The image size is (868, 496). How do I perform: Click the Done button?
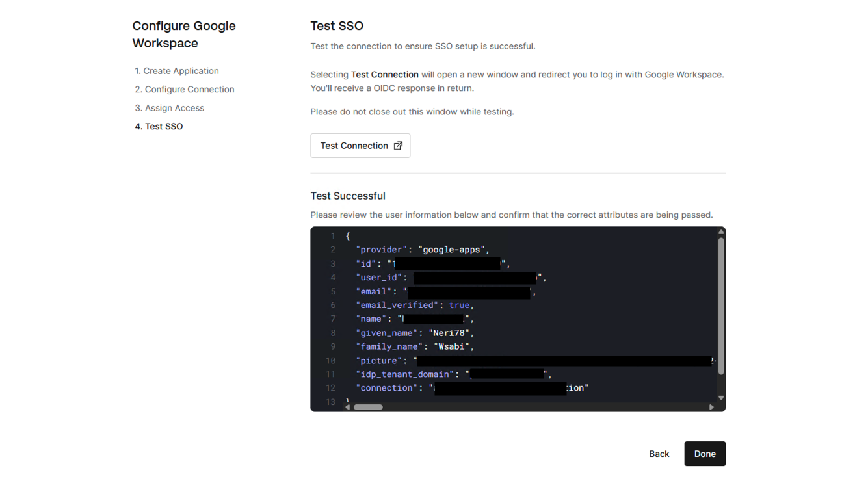pyautogui.click(x=705, y=454)
